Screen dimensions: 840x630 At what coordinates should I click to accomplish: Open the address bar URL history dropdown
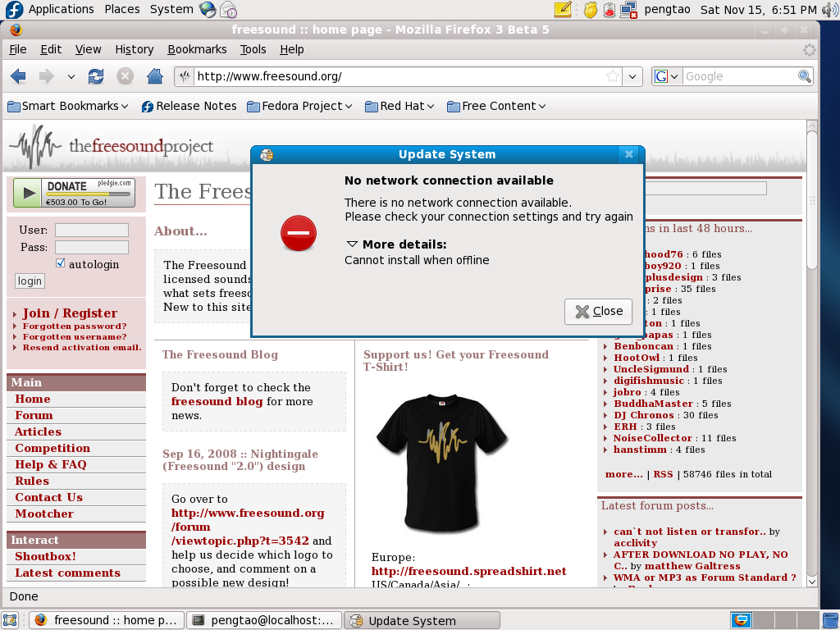click(632, 76)
